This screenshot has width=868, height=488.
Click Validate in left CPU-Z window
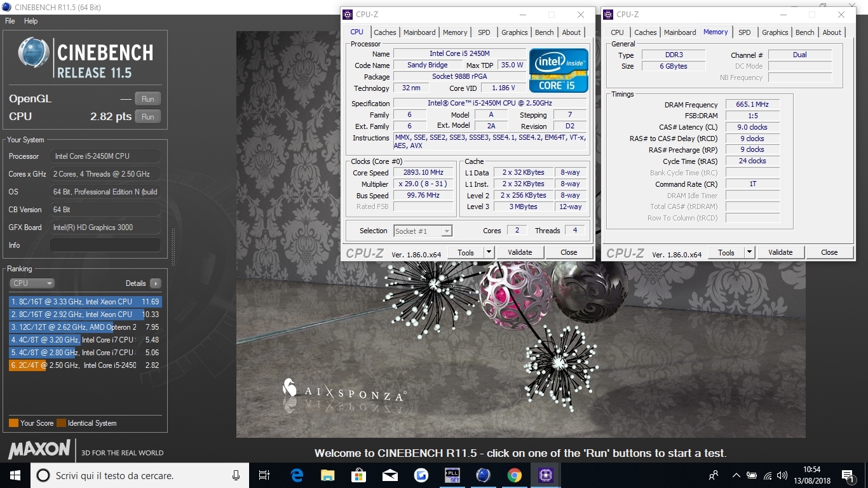coord(520,252)
